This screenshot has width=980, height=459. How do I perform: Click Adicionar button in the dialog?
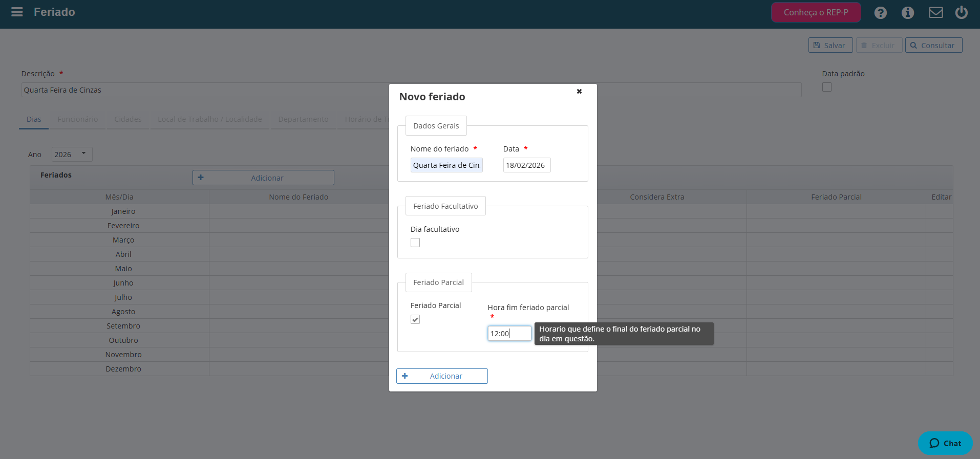pyautogui.click(x=442, y=376)
